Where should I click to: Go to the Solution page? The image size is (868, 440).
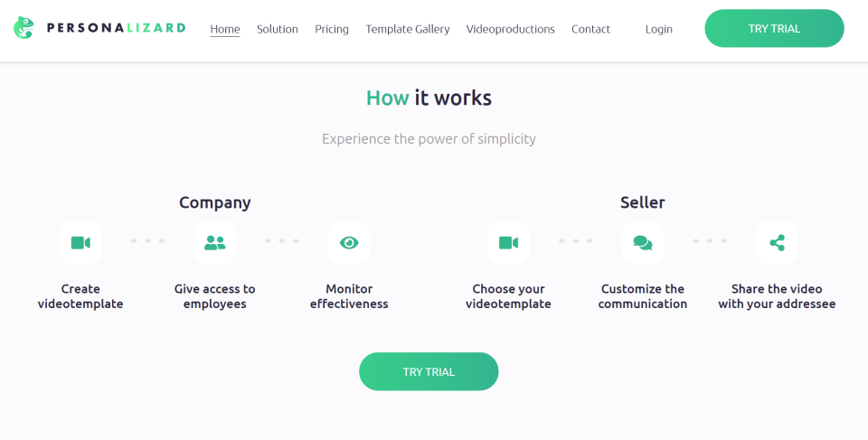click(x=278, y=29)
